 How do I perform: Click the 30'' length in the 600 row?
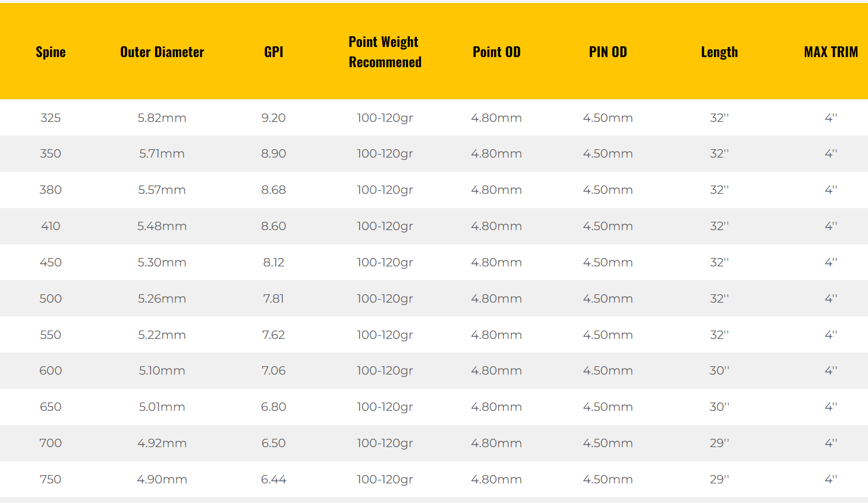point(719,371)
